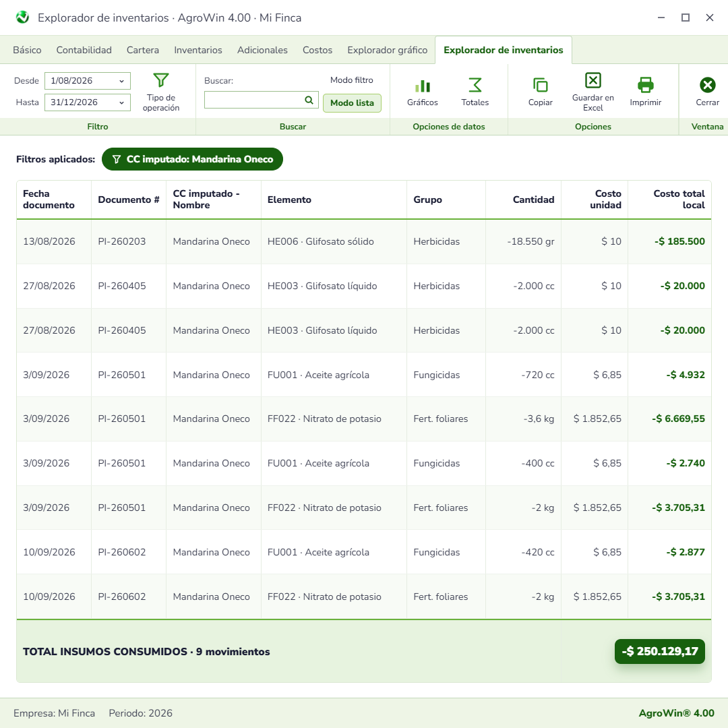Switch to the Contabilidad tab
Screen dimensions: 728x728
tap(84, 50)
